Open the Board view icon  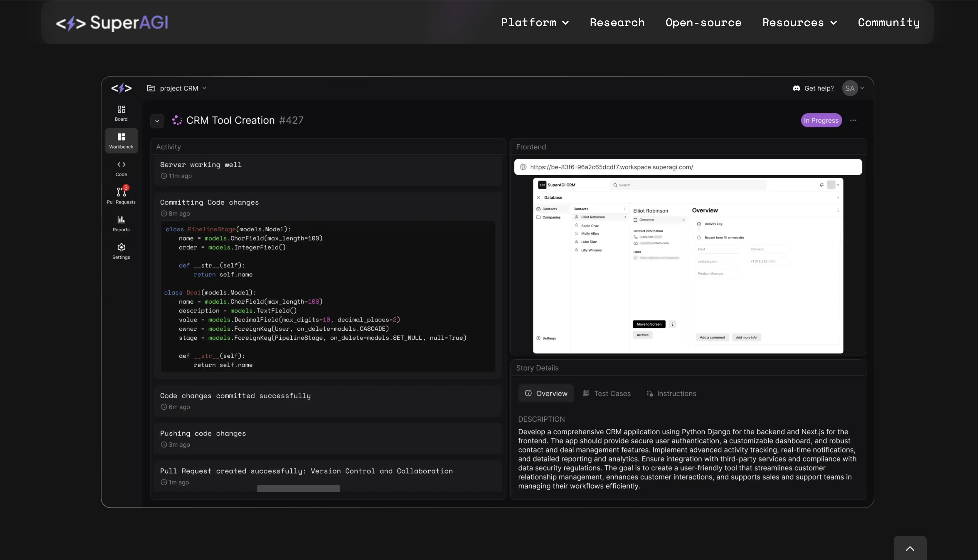click(x=121, y=109)
